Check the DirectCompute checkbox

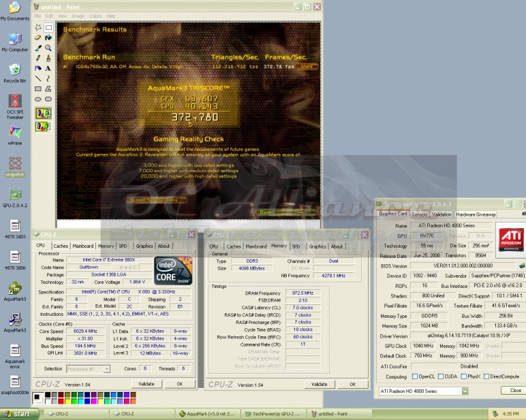[x=485, y=376]
